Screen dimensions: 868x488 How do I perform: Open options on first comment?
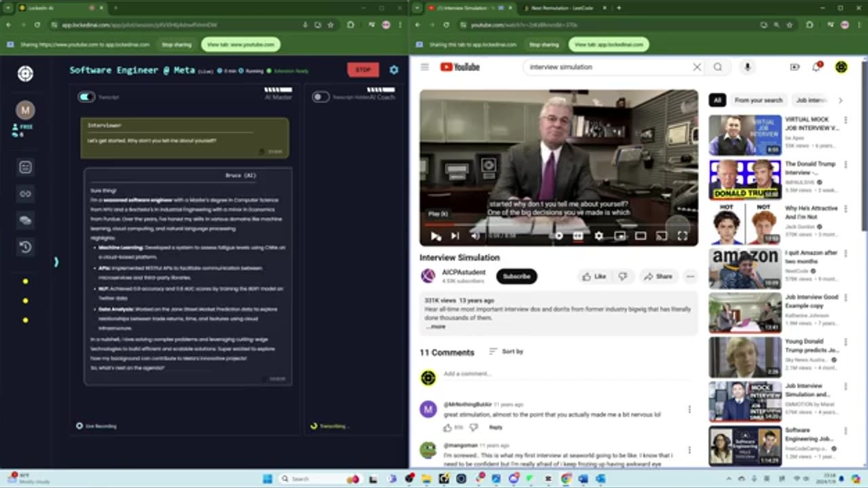tap(690, 409)
